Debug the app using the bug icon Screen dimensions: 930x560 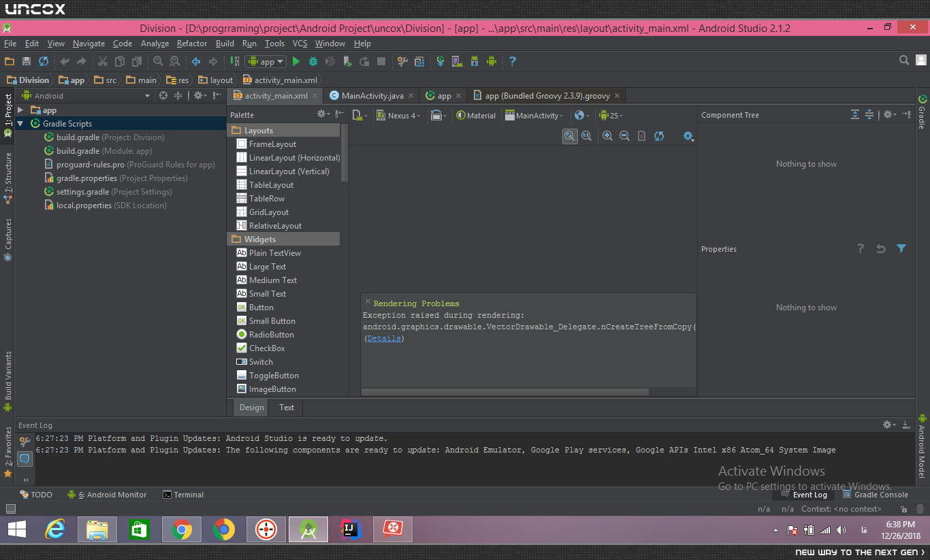(x=313, y=61)
